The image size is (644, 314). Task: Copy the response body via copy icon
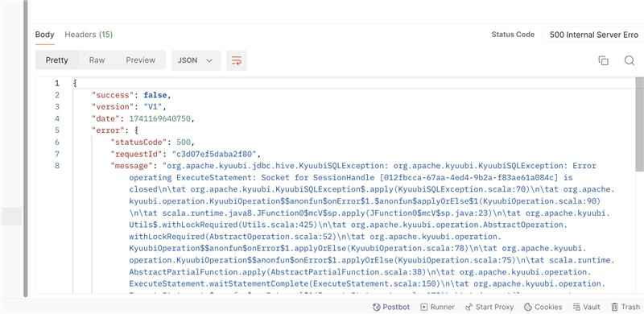603,60
